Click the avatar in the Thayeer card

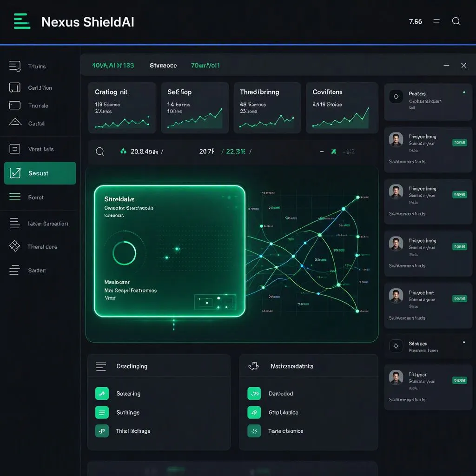pos(396,377)
